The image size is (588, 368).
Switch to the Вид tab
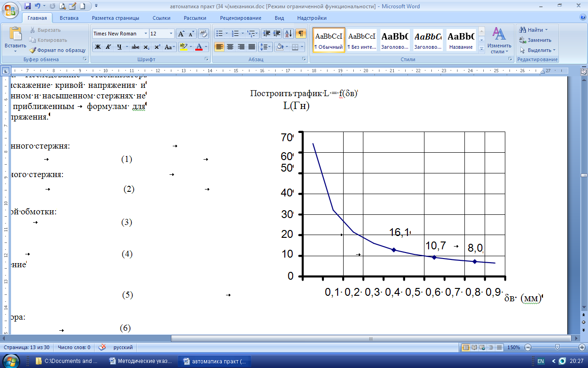click(279, 18)
